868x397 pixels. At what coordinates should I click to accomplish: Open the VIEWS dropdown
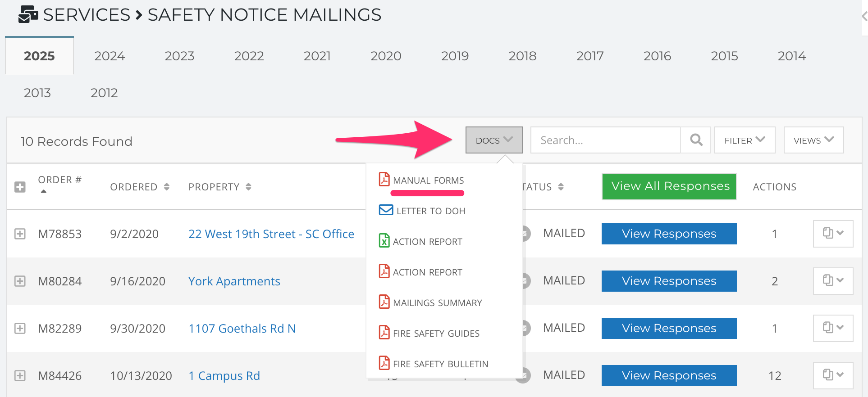tap(813, 140)
